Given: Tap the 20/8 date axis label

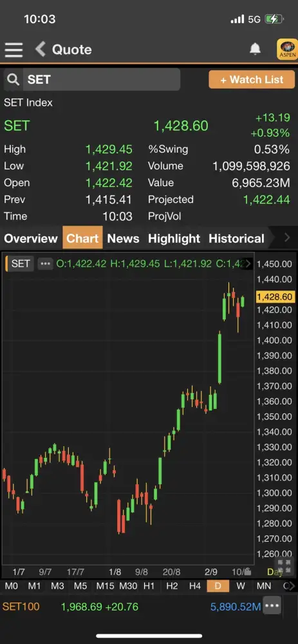Looking at the screenshot, I should coord(172,572).
